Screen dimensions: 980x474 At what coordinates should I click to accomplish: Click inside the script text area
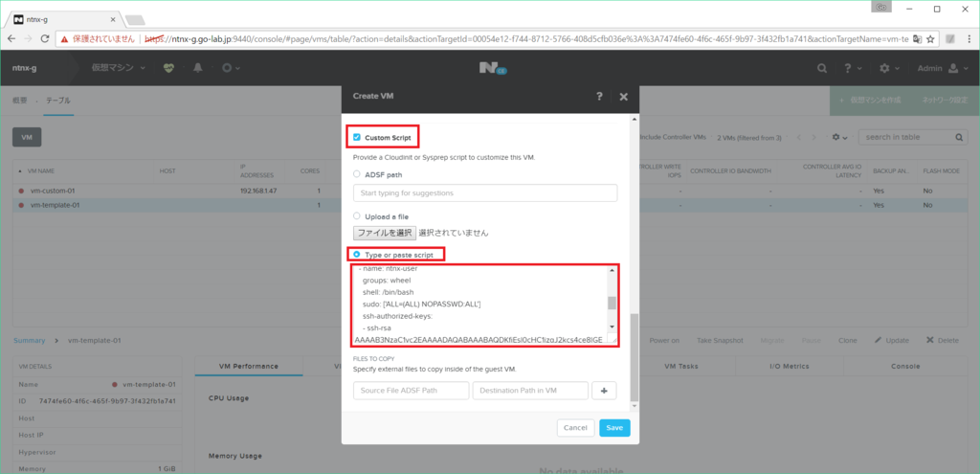coord(479,305)
